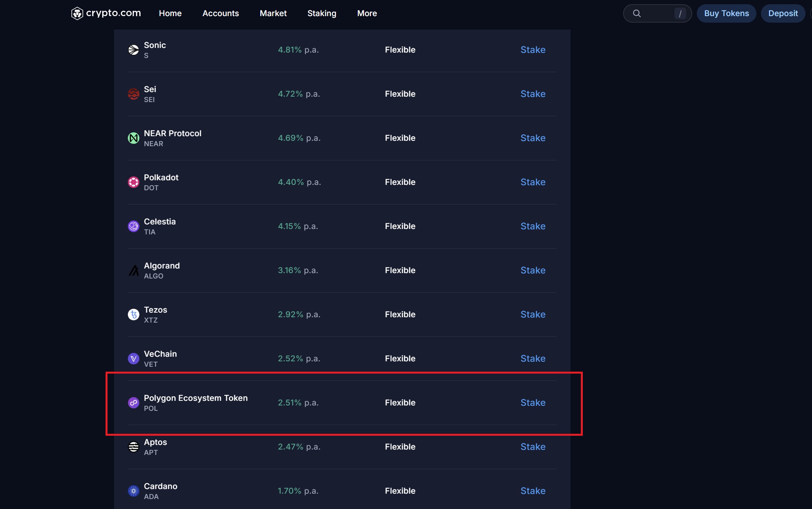Viewport: 812px width, 509px height.
Task: Click the Sei coin icon
Action: (134, 94)
